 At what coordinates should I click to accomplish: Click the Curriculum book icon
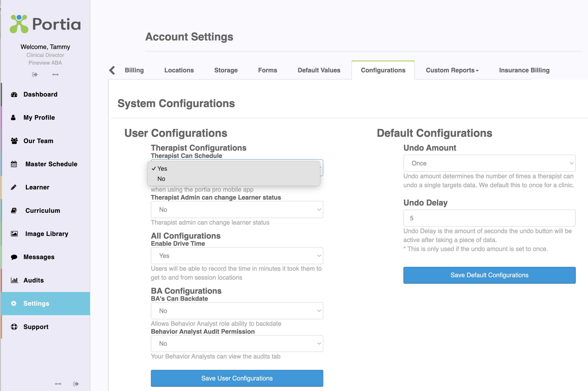click(x=14, y=211)
